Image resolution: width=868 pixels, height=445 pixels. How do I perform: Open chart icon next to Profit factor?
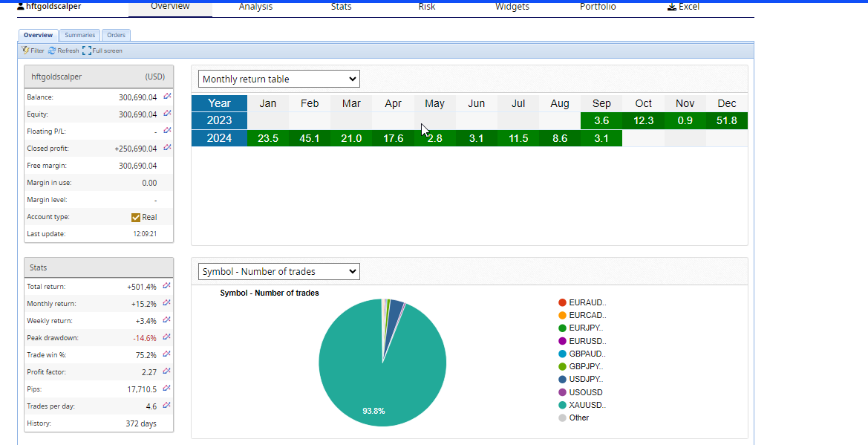click(x=167, y=371)
